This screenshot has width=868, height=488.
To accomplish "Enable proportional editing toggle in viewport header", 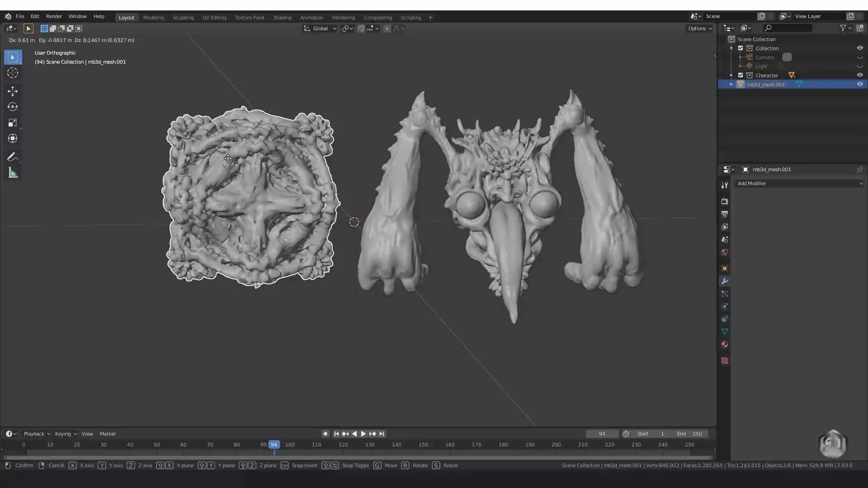I will coord(387,28).
